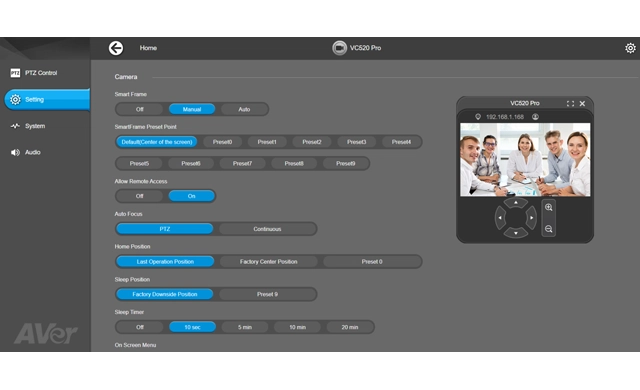Set Sleep Timer to 20 min

(350, 327)
